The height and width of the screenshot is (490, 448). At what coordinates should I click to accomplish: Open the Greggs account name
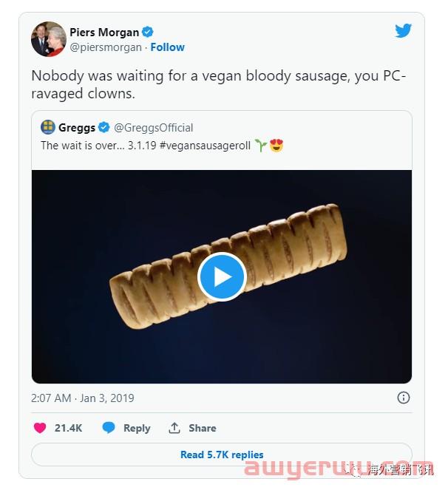tap(77, 127)
